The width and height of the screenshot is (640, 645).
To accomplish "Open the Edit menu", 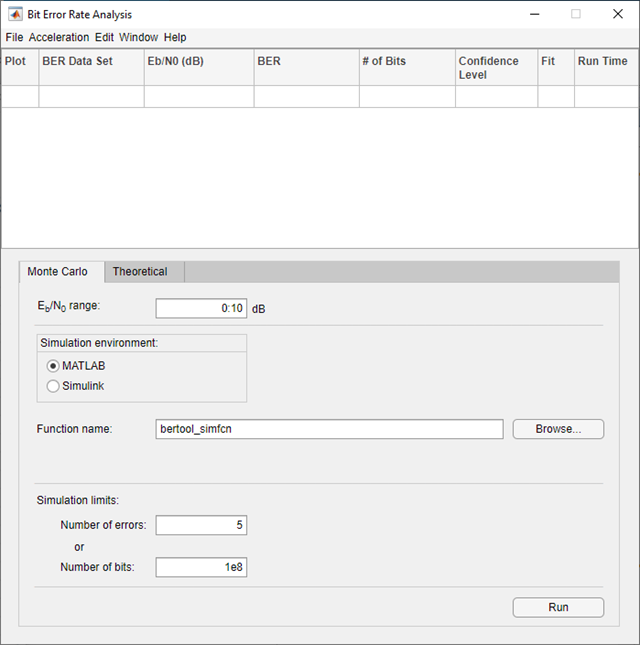I will (104, 37).
